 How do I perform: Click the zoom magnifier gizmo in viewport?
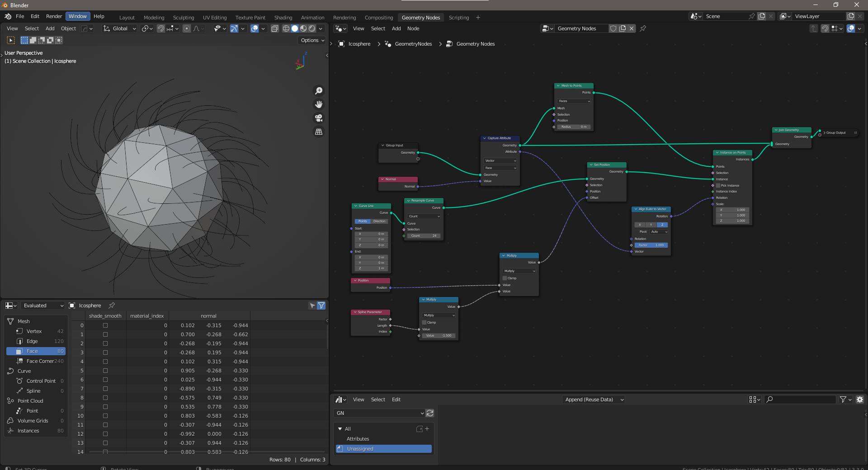click(319, 91)
